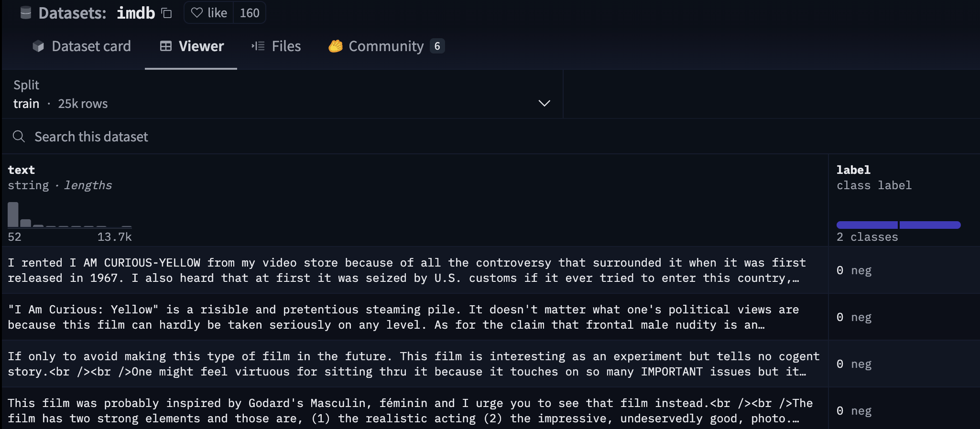
Task: Click the right label class bar segment
Action: (930, 225)
